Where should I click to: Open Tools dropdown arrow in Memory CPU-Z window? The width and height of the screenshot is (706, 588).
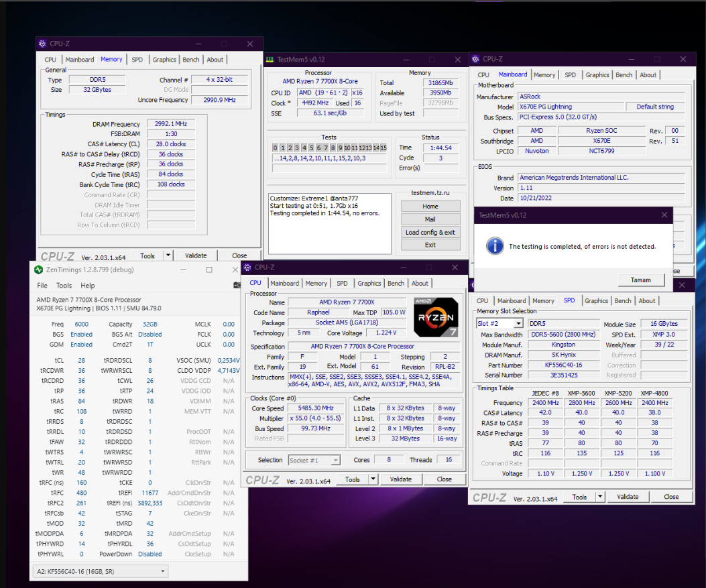(x=168, y=255)
